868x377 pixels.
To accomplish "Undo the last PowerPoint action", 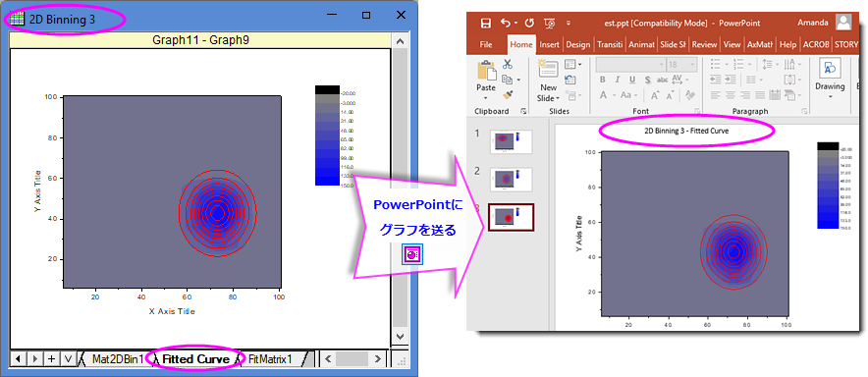I will point(505,23).
